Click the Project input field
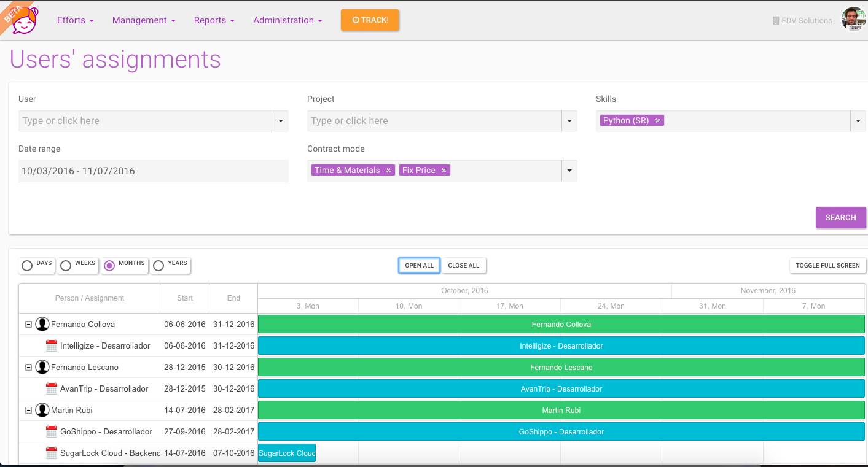Viewport: 868px width, 467px height. click(434, 121)
